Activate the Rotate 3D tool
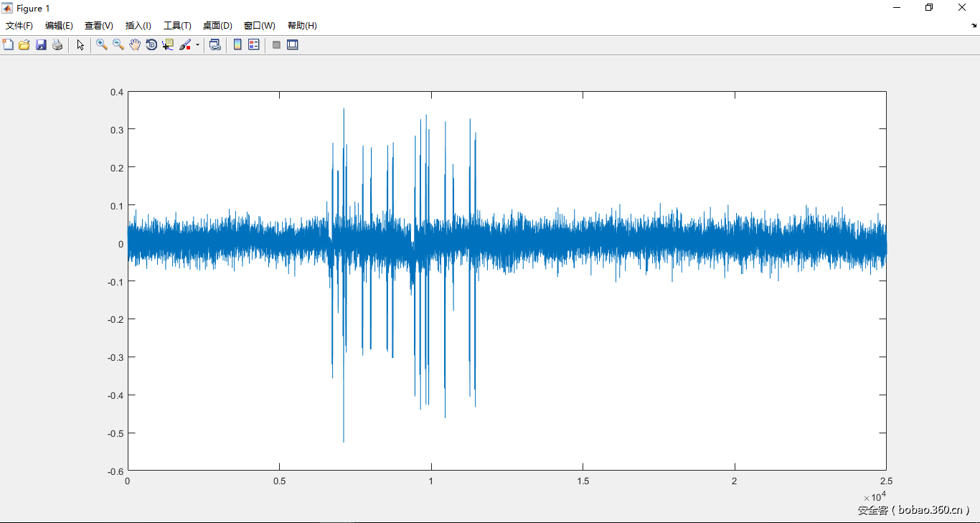 pos(151,44)
